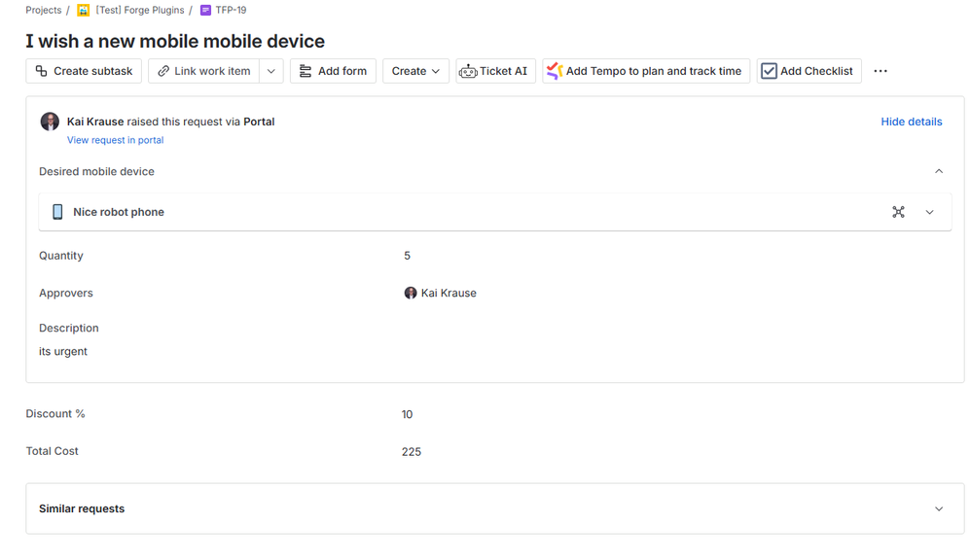Open the Nice robot phone dropdown chevron
Image resolution: width=971 pixels, height=560 pixels.
click(929, 211)
